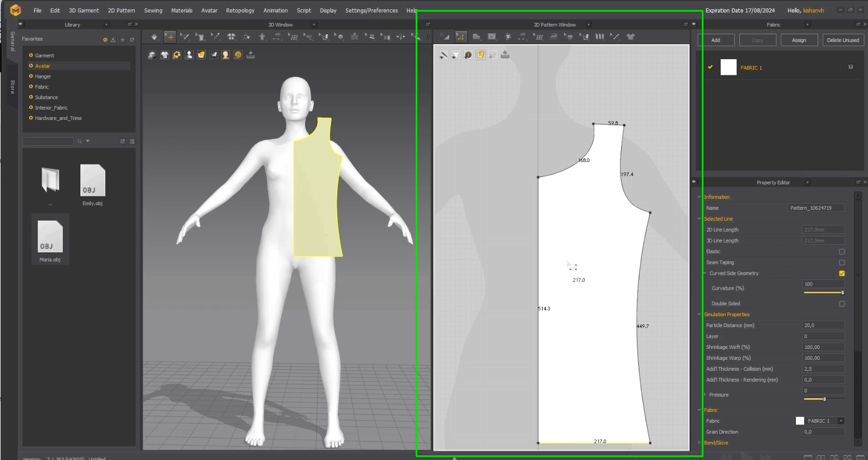Select the zipper tool in 3D toolbar

pyautogui.click(x=354, y=37)
